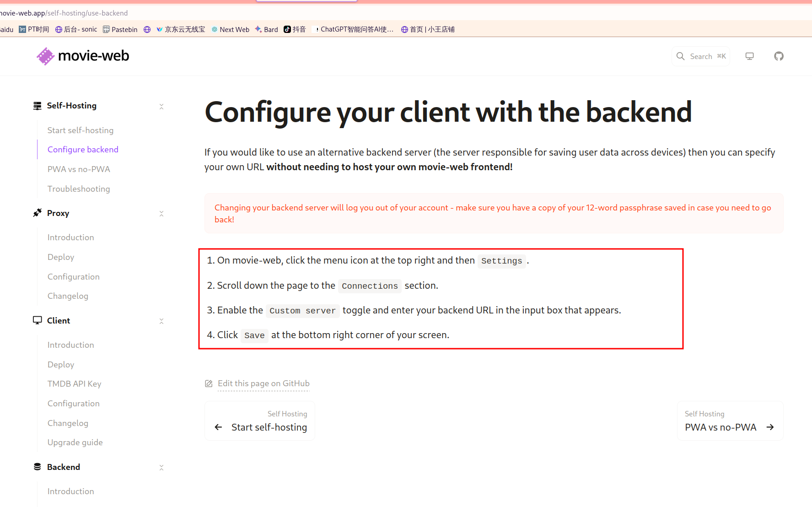Open TMDB API Key page
812x507 pixels.
tap(75, 384)
